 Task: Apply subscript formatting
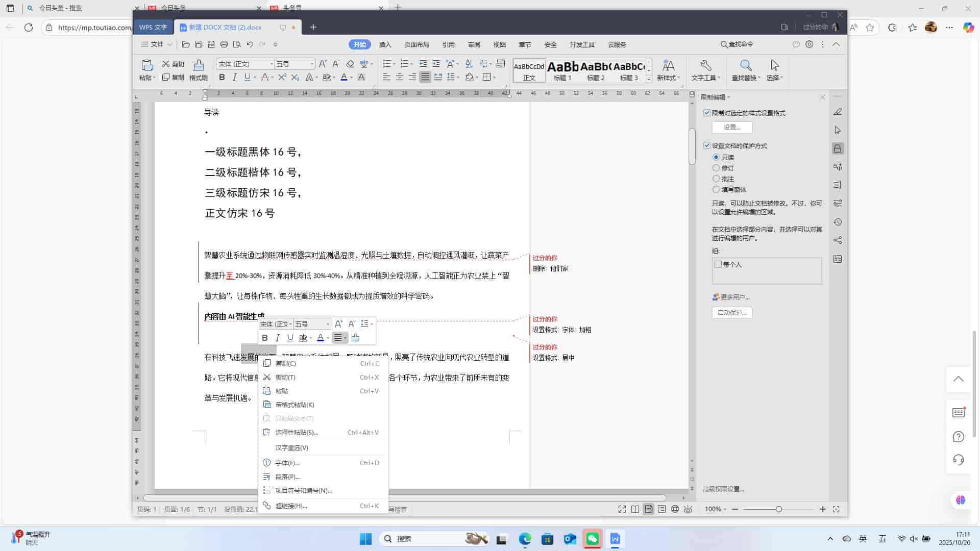[x=295, y=78]
